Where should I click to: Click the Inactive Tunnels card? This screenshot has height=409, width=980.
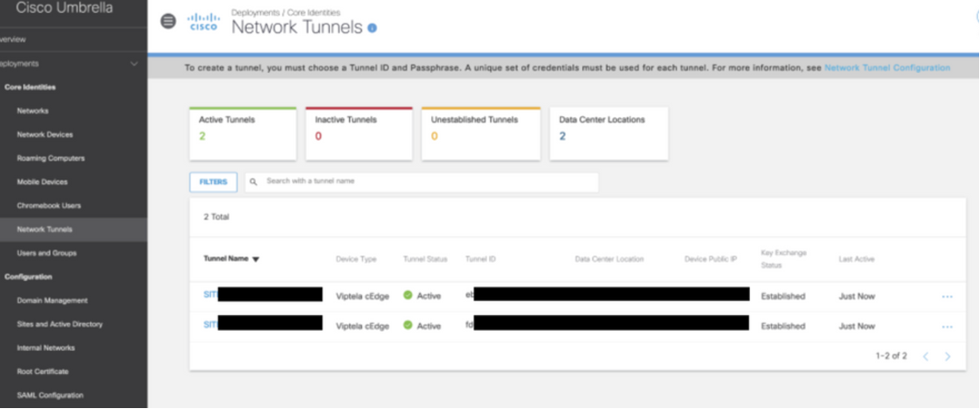[x=359, y=134]
